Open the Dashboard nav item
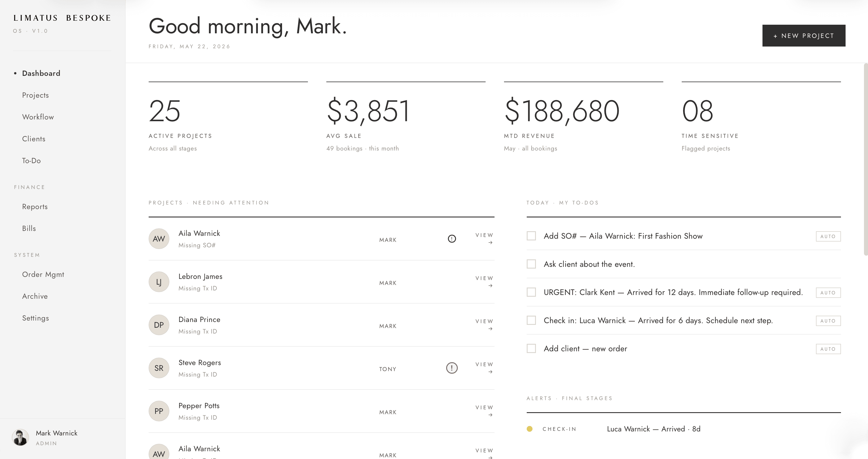Screen dimensions: 868x459 [x=41, y=73]
